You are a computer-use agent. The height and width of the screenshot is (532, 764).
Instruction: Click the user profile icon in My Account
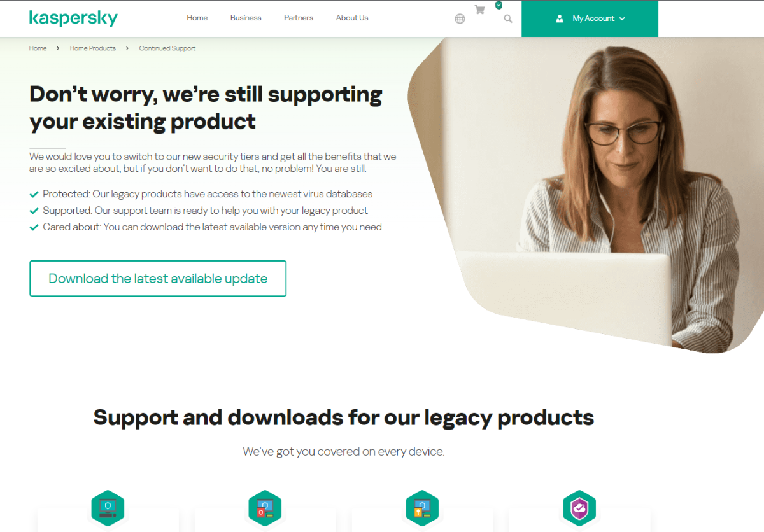tap(560, 18)
